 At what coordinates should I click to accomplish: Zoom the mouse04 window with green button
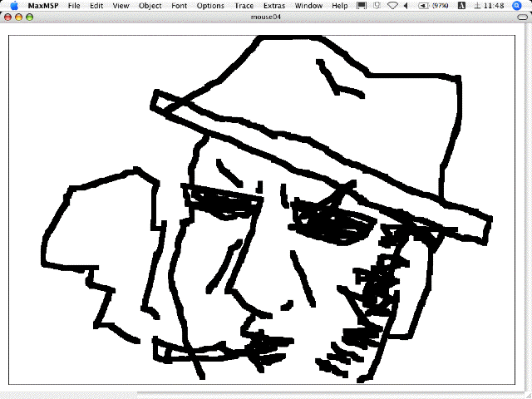pyautogui.click(x=30, y=17)
